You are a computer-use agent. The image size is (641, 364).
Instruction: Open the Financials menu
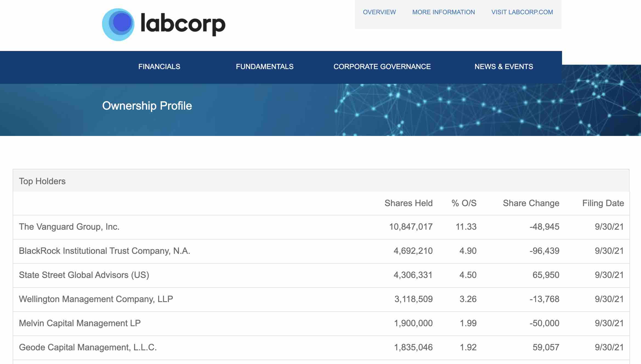tap(159, 67)
